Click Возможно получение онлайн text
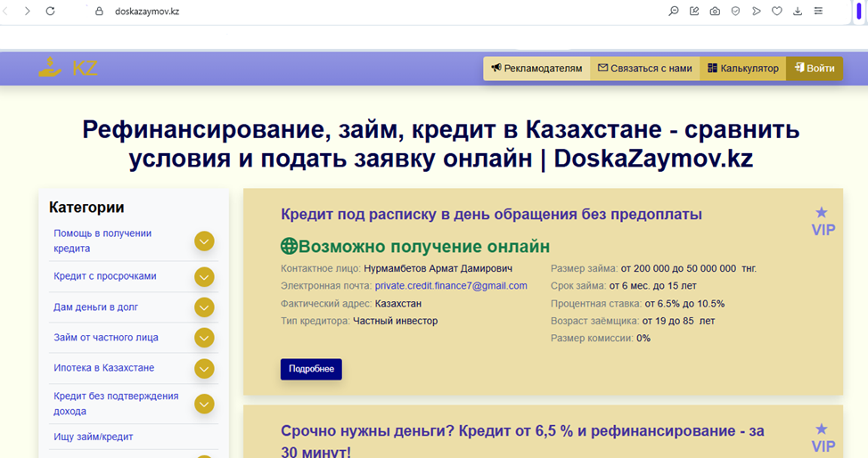 [x=424, y=246]
